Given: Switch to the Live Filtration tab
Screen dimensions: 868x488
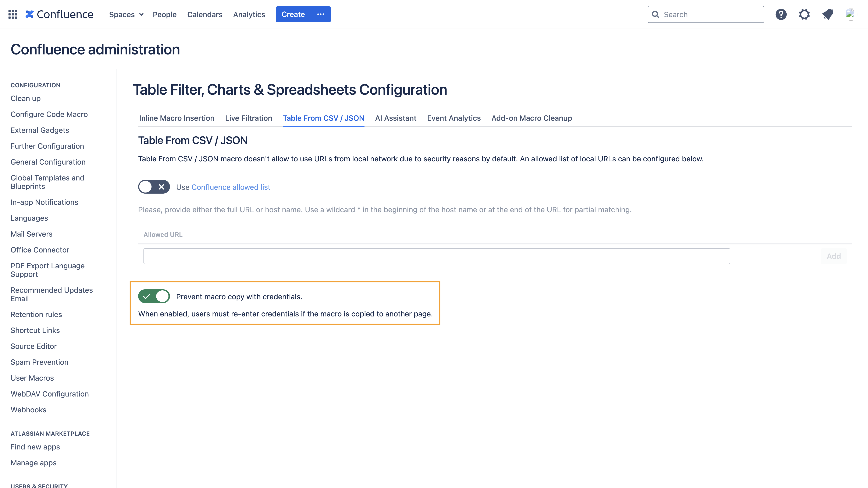Looking at the screenshot, I should coord(248,118).
